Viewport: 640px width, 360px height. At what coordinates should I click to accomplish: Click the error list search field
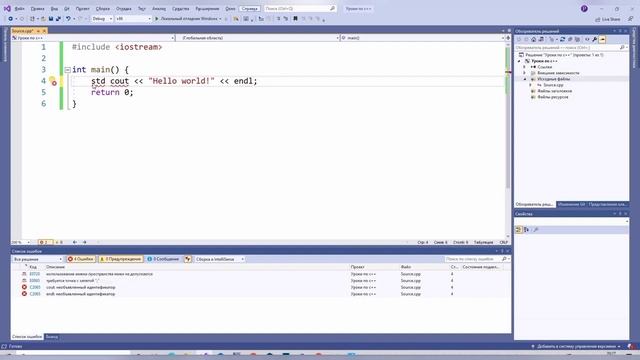point(476,259)
